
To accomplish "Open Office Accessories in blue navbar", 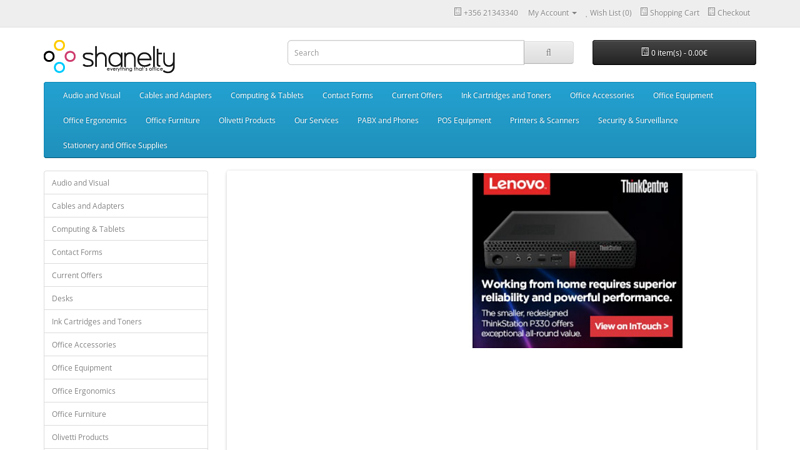I will 602,95.
